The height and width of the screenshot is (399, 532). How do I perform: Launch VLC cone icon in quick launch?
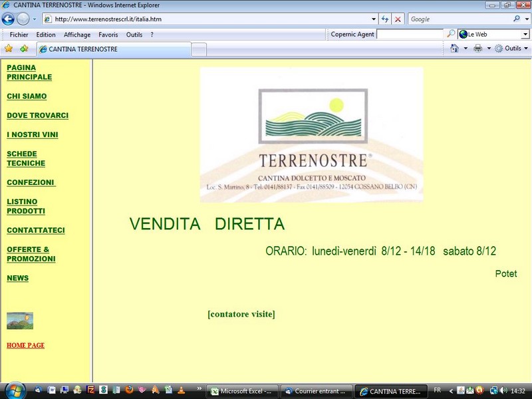click(181, 390)
